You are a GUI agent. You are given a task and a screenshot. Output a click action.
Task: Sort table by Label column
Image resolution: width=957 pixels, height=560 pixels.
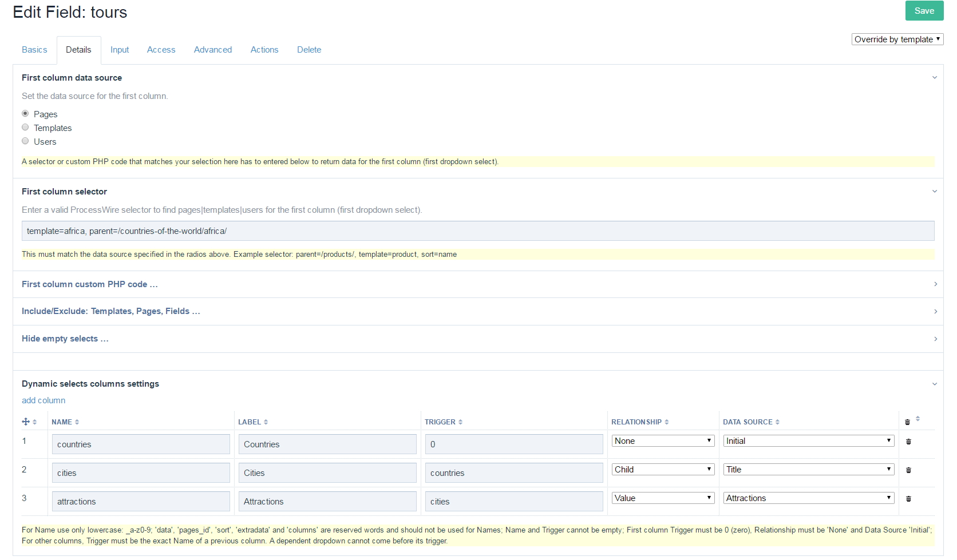(253, 422)
